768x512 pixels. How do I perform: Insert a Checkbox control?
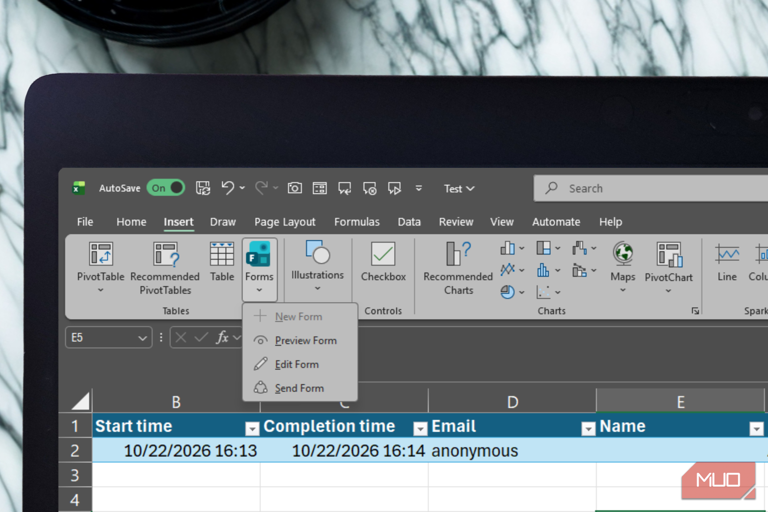(383, 262)
